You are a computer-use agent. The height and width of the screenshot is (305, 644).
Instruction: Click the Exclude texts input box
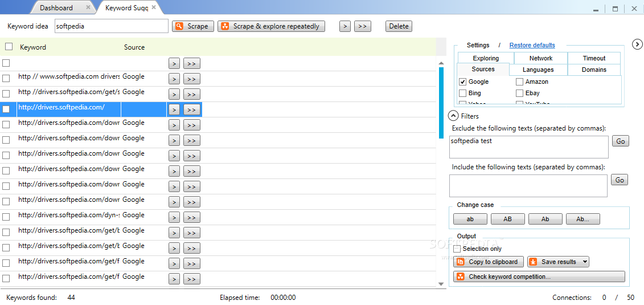pyautogui.click(x=528, y=147)
